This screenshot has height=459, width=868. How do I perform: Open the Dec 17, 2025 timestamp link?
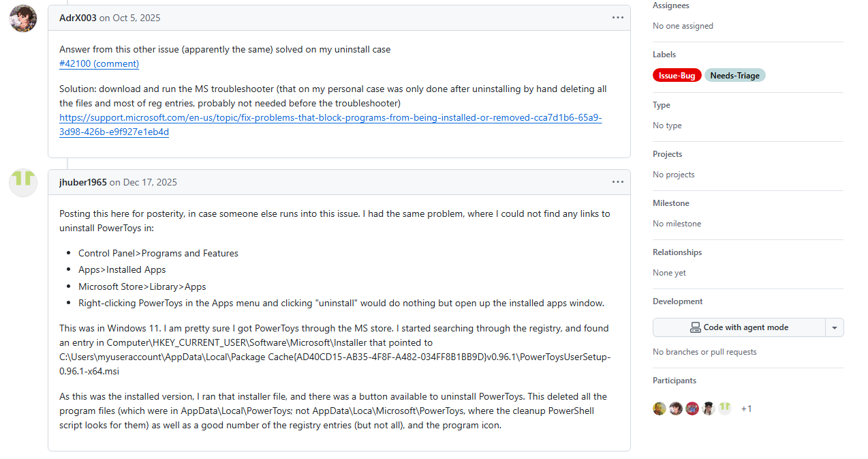coord(150,182)
